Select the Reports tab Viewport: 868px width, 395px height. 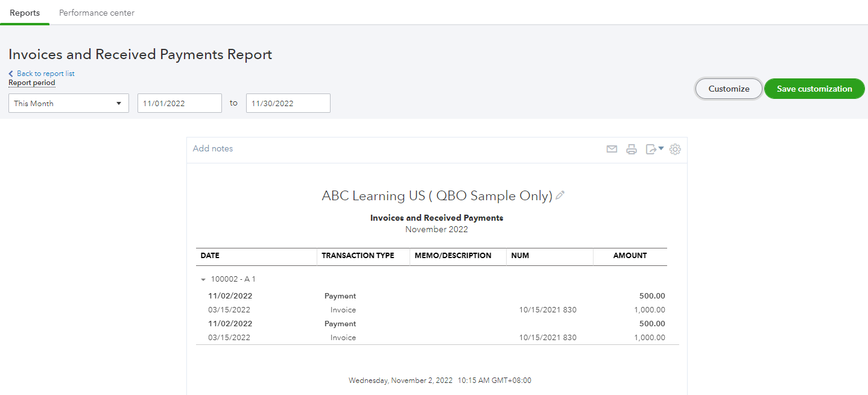pos(25,13)
